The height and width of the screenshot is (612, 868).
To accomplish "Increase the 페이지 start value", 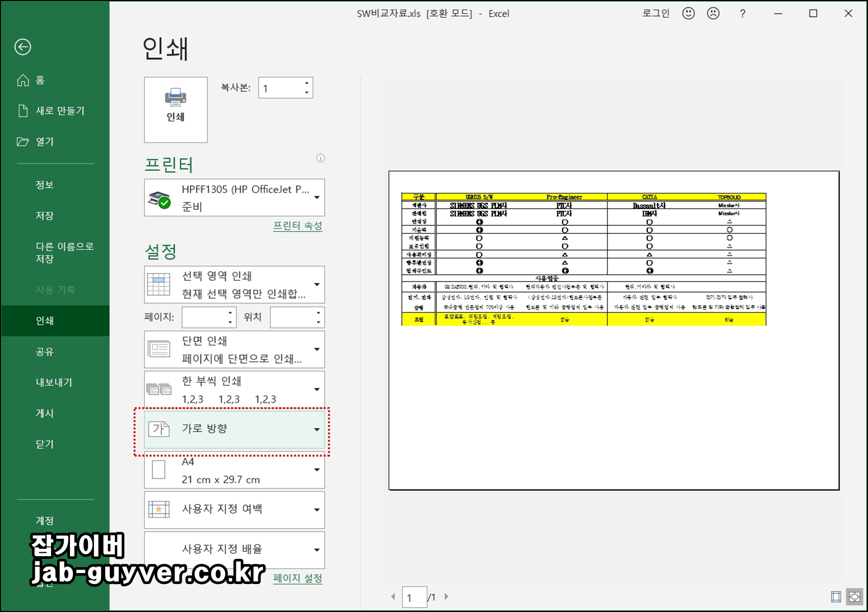I will coord(230,313).
